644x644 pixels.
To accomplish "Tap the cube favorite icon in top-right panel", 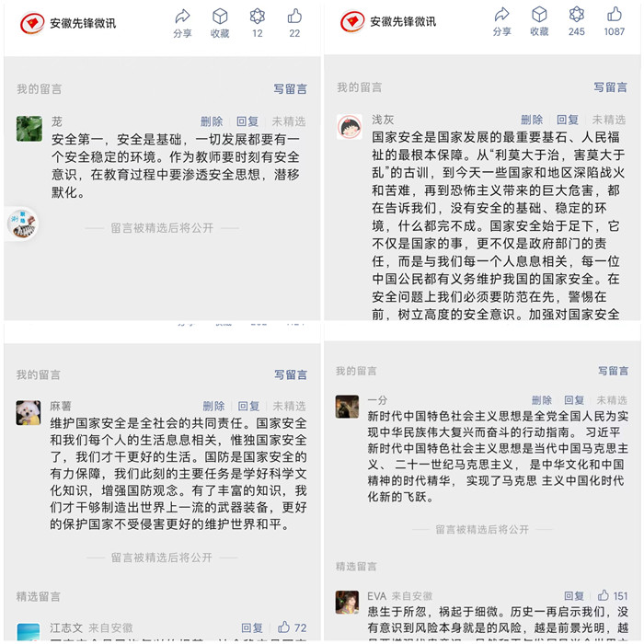I will coord(539,15).
